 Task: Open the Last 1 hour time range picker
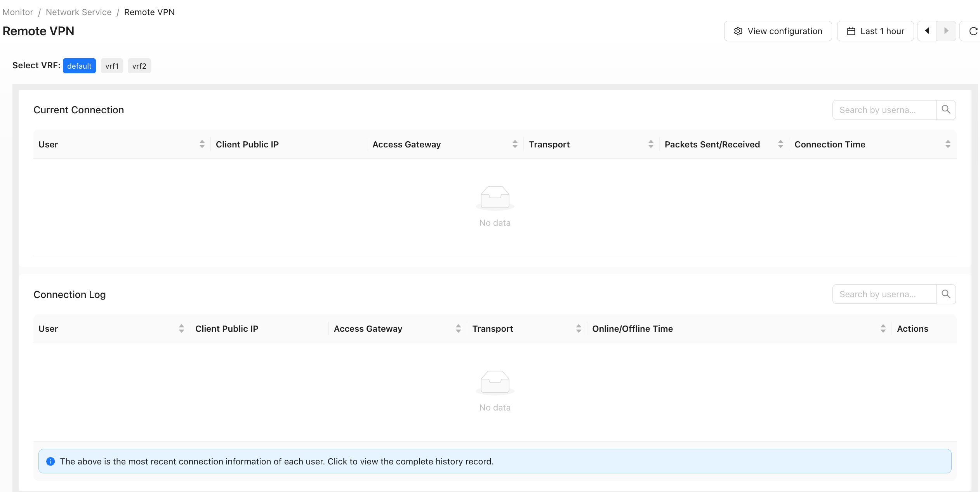coord(875,31)
